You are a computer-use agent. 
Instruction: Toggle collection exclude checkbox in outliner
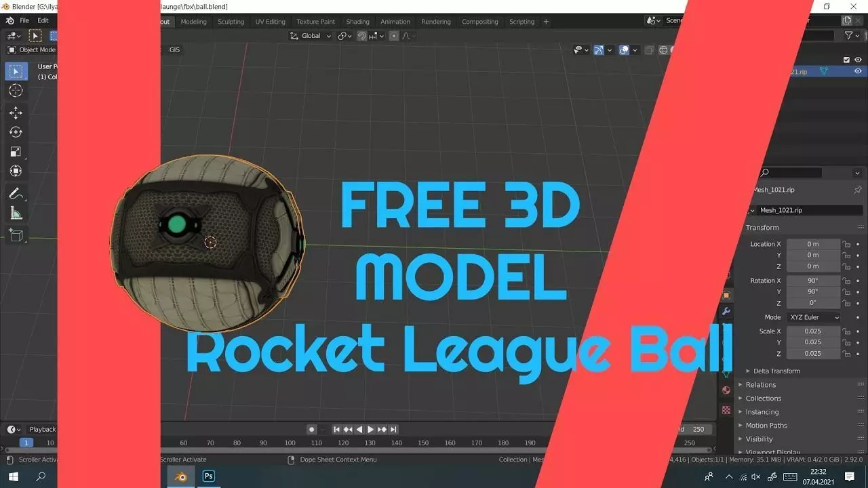[846, 60]
